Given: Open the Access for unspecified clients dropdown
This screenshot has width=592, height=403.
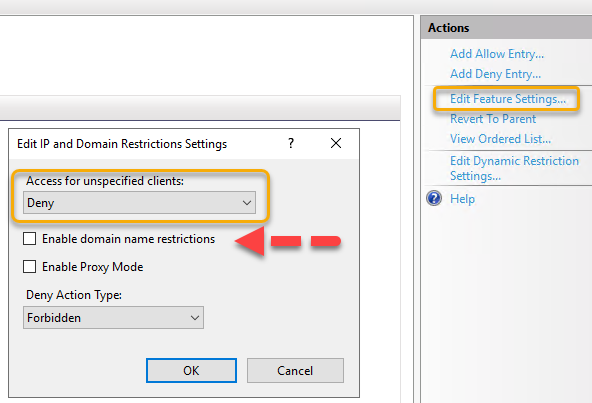Looking at the screenshot, I should [139, 202].
